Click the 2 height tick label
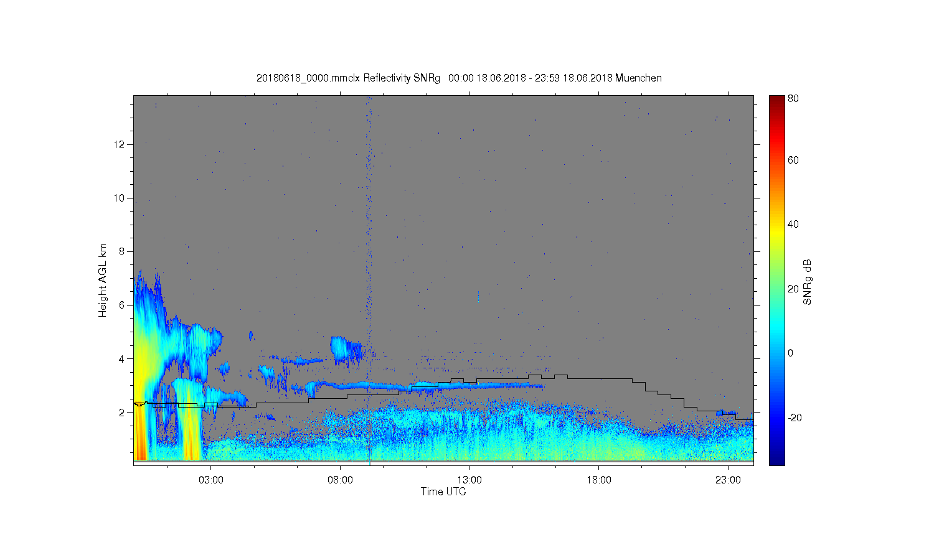 pyautogui.click(x=123, y=412)
